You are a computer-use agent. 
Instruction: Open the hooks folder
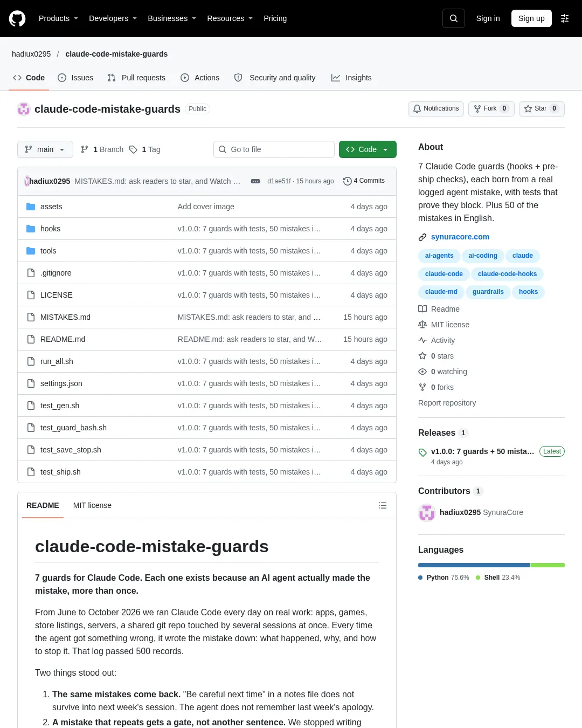(x=50, y=229)
